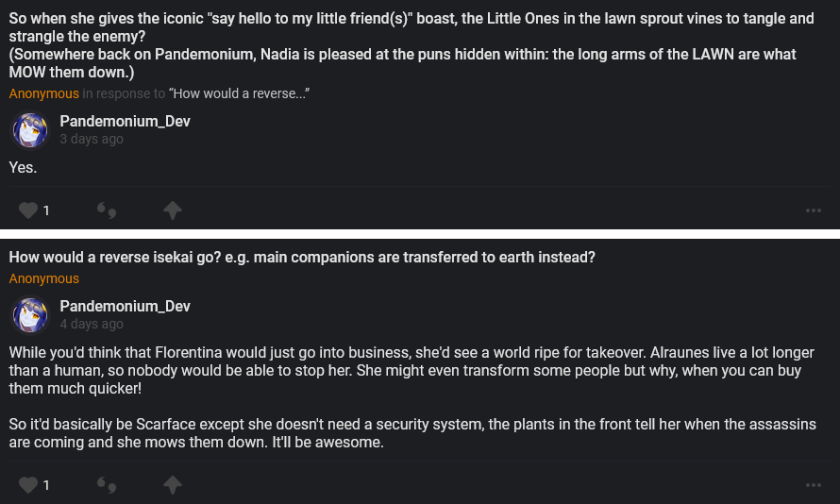The height and width of the screenshot is (504, 840).
Task: Click Anonymous under the reverse isekai question
Action: [x=44, y=278]
